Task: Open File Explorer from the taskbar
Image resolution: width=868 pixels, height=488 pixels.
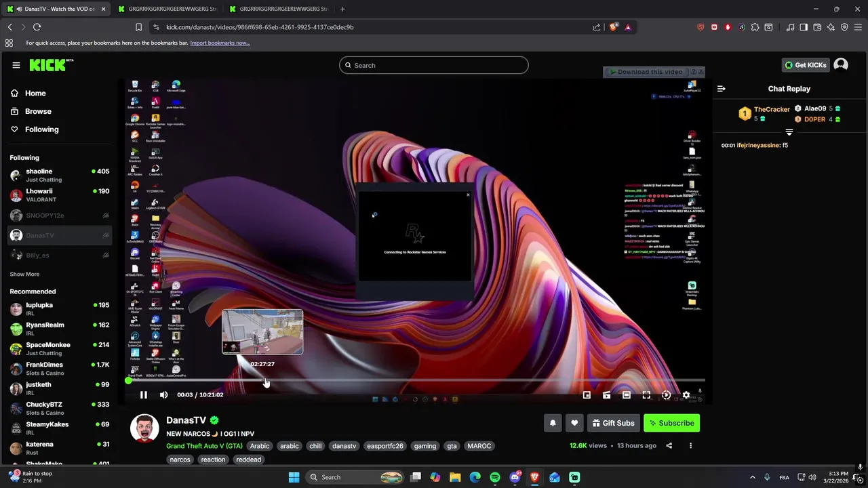Action: [455, 477]
